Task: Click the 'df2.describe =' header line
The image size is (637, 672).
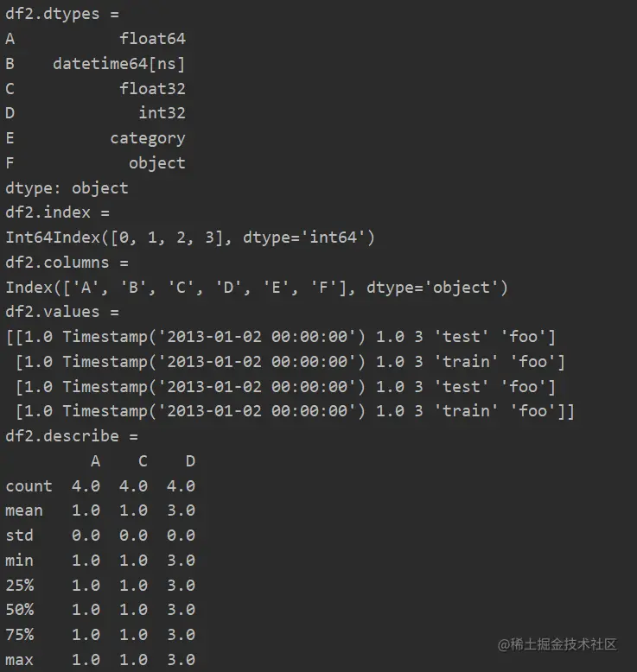Action: click(72, 436)
